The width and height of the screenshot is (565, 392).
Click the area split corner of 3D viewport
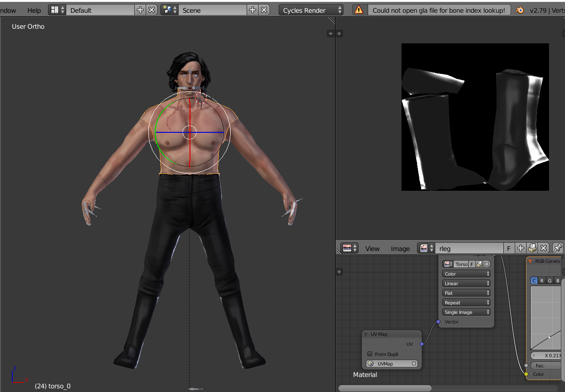pos(332,21)
